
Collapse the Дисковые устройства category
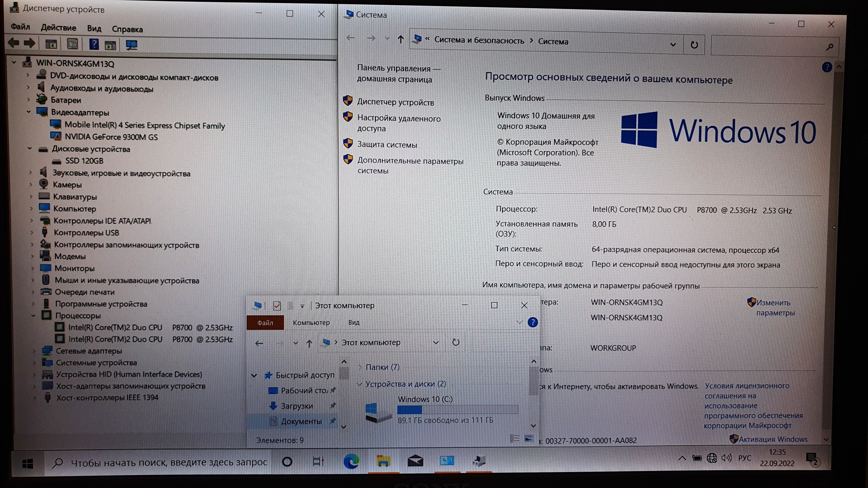30,149
